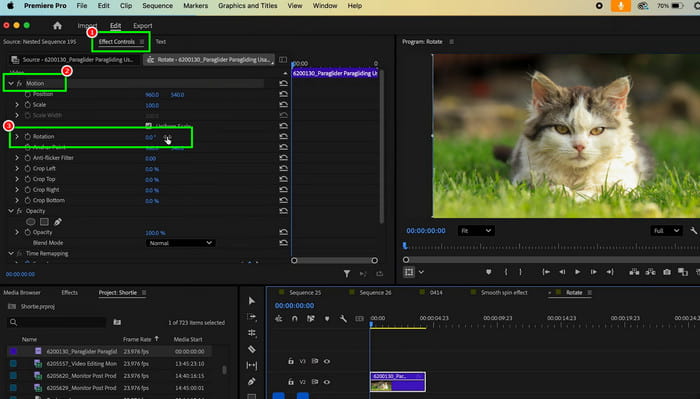This screenshot has width=700, height=399.
Task: Click the Lift button
Action: point(634,272)
